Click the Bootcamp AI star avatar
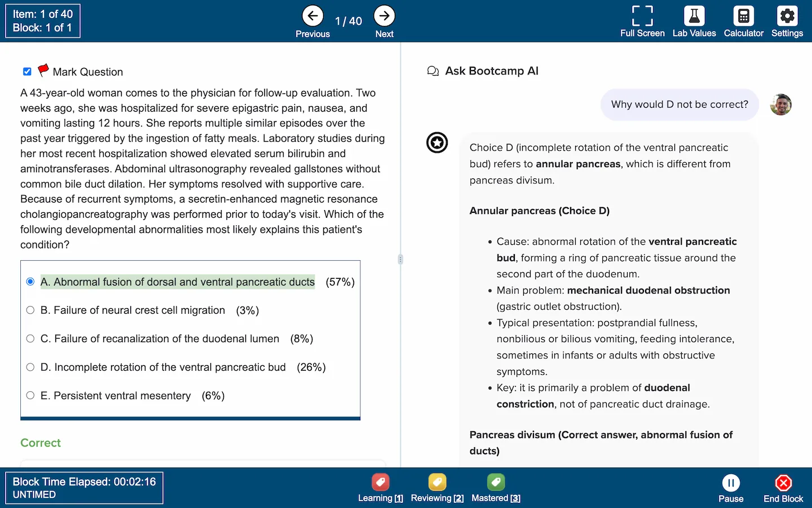Image resolution: width=812 pixels, height=508 pixels. tap(437, 143)
